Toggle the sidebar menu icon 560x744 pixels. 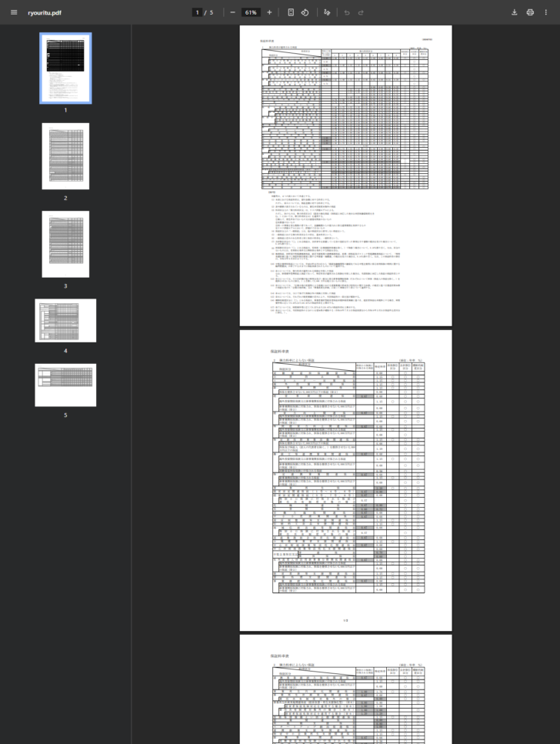[x=14, y=12]
